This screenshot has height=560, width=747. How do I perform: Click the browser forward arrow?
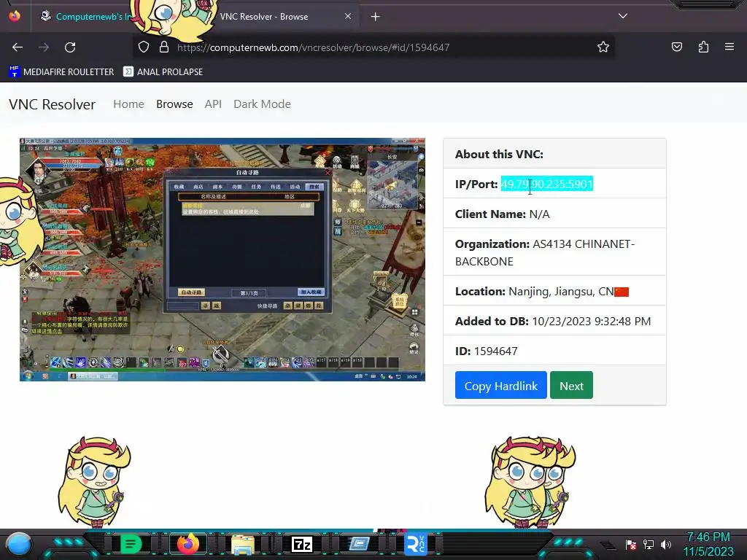click(44, 47)
